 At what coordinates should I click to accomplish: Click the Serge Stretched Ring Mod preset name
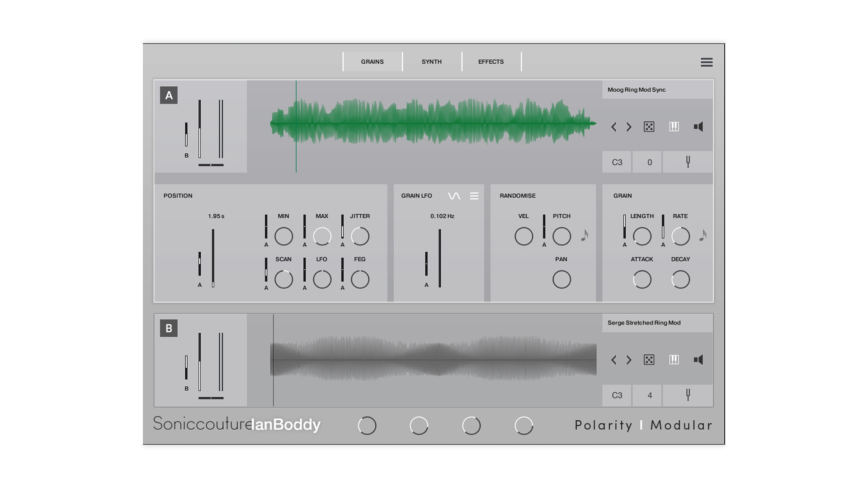[x=644, y=323]
